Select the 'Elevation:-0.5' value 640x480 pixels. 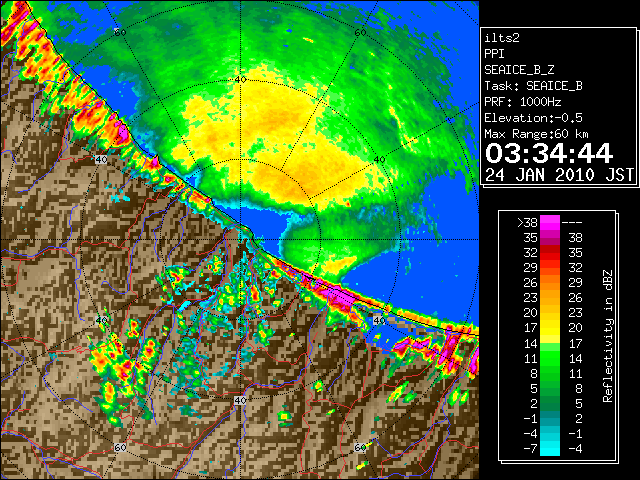click(533, 118)
